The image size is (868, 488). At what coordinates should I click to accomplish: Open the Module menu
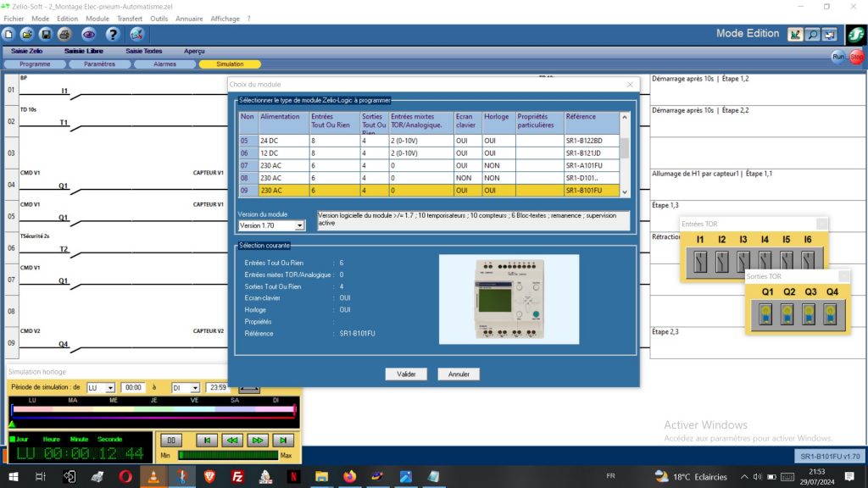(x=97, y=19)
